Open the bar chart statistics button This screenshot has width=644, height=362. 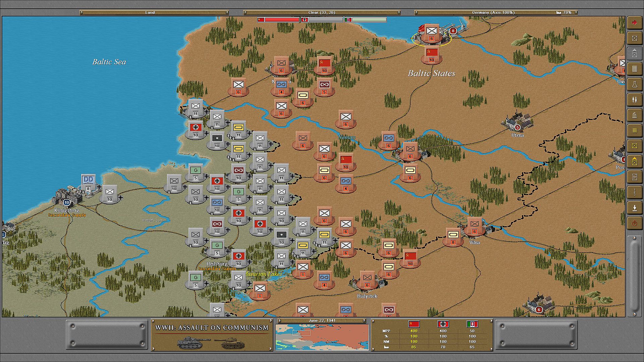pos(634,115)
